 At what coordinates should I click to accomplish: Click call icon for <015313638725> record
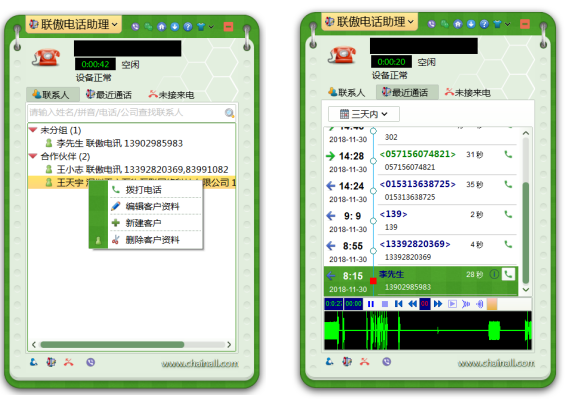508,184
